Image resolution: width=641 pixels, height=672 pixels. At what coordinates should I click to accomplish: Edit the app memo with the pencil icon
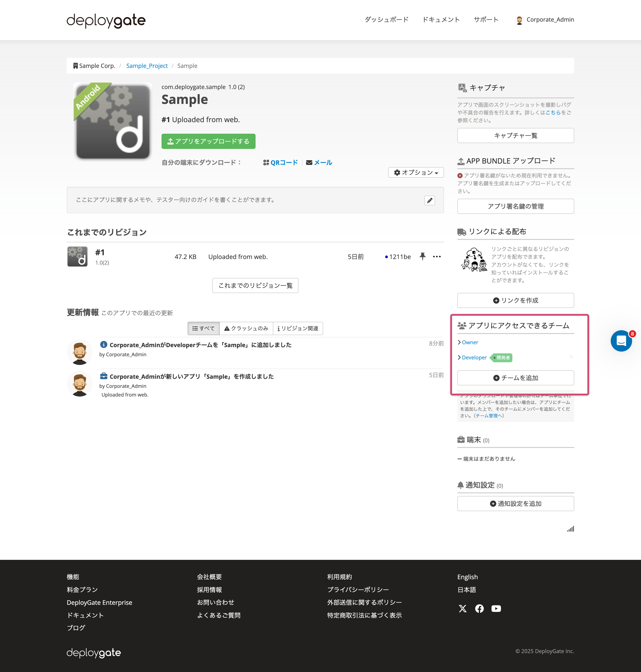pos(430,200)
